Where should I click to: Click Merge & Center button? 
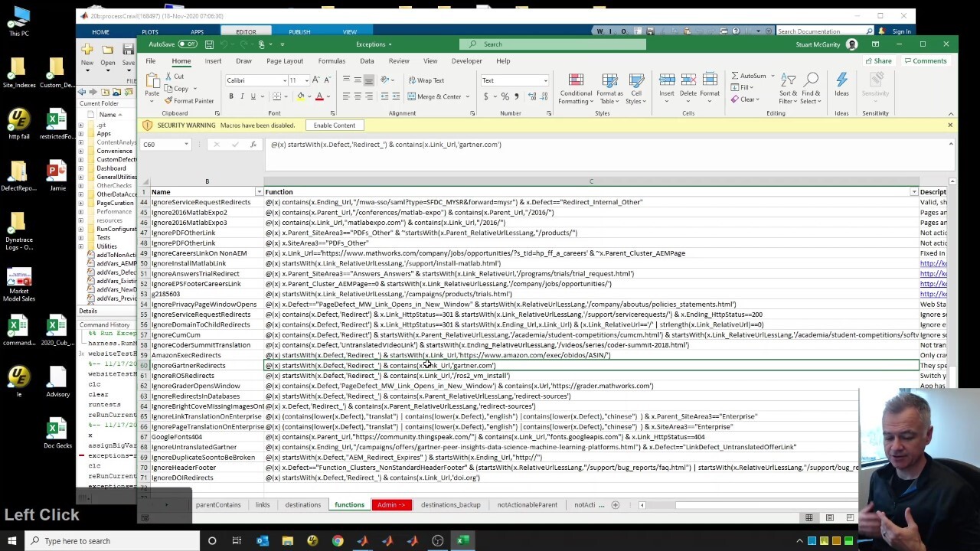click(434, 96)
